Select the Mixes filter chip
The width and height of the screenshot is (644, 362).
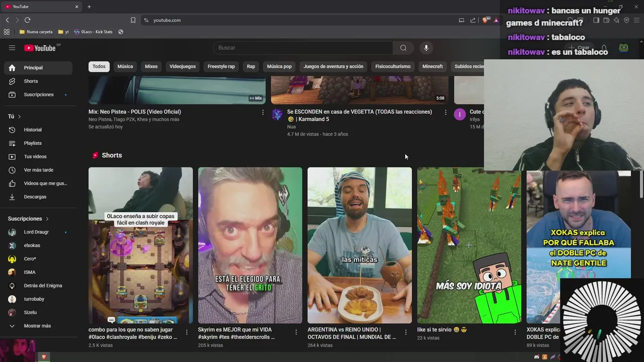point(151,66)
